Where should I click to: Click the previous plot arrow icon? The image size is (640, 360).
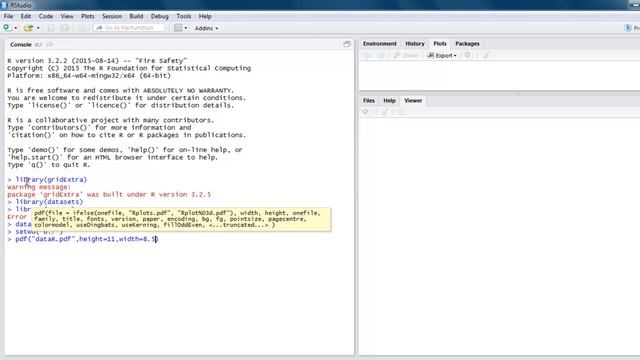pos(367,56)
